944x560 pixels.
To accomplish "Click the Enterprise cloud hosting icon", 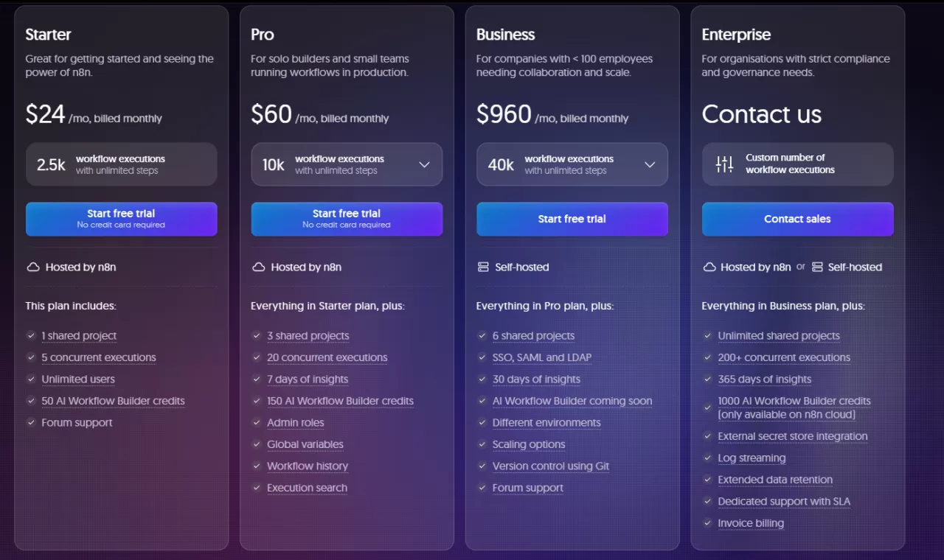I will [x=709, y=267].
